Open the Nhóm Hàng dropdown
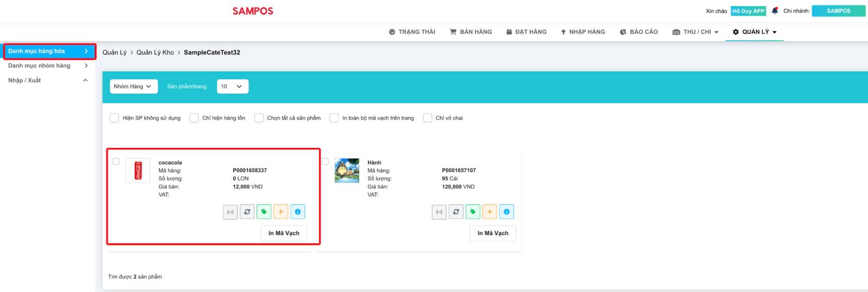 point(133,87)
